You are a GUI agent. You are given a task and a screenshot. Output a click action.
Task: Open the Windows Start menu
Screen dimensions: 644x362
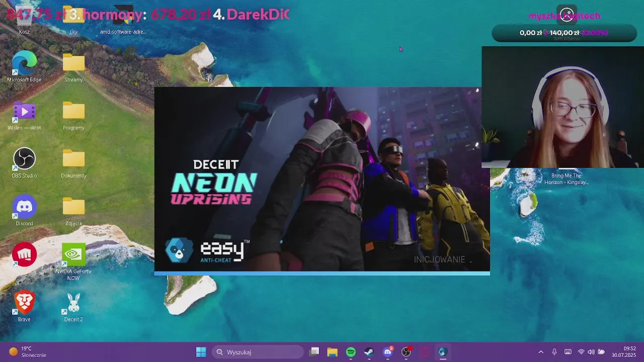[x=201, y=352]
